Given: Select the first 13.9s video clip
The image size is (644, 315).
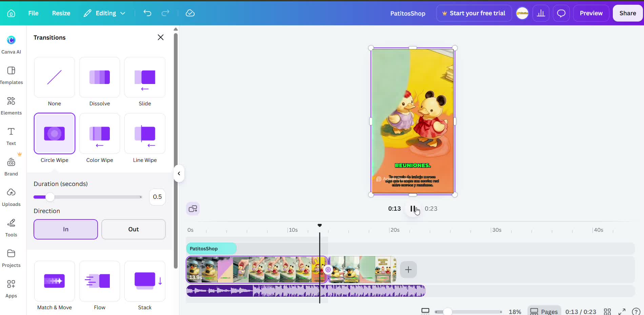Looking at the screenshot, I should pos(257,270).
